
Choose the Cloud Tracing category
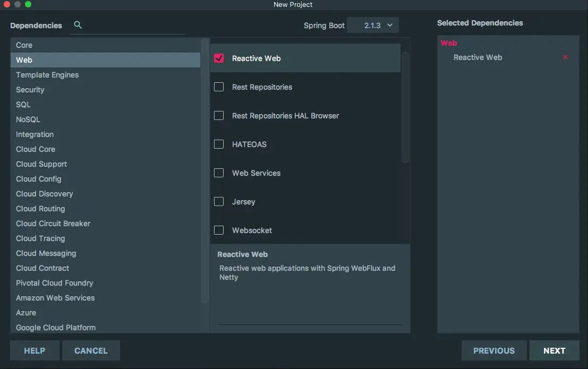point(105,238)
